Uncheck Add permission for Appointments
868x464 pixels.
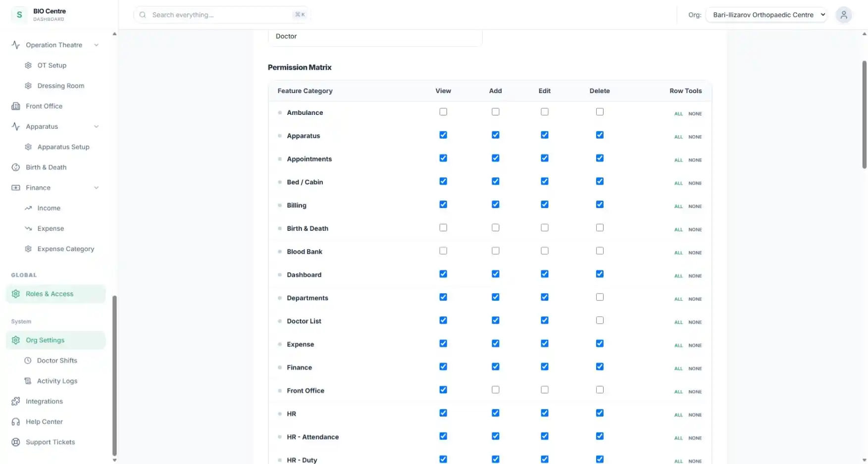tap(495, 158)
